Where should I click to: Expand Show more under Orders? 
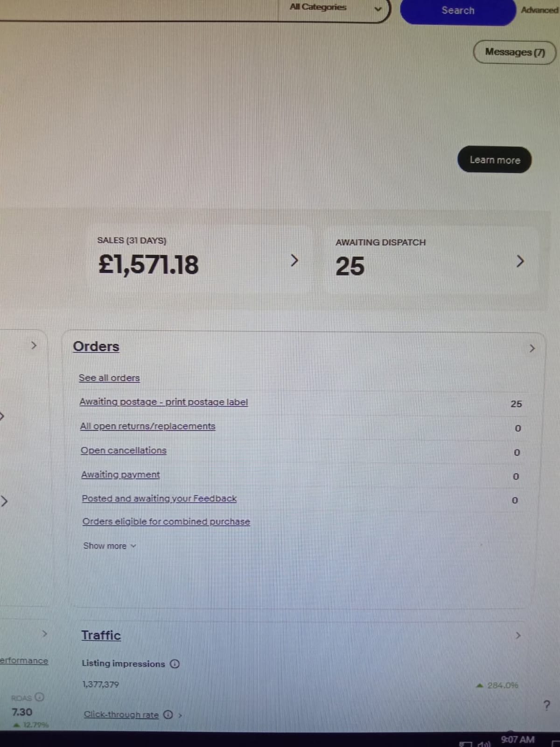coord(109,546)
